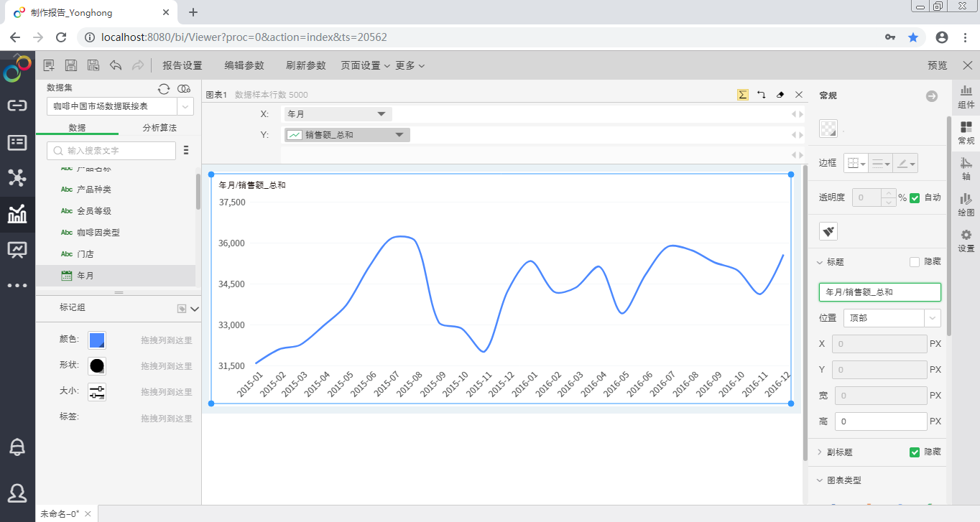This screenshot has height=522, width=980.
Task: Click the format painter style icon
Action: [x=828, y=231]
